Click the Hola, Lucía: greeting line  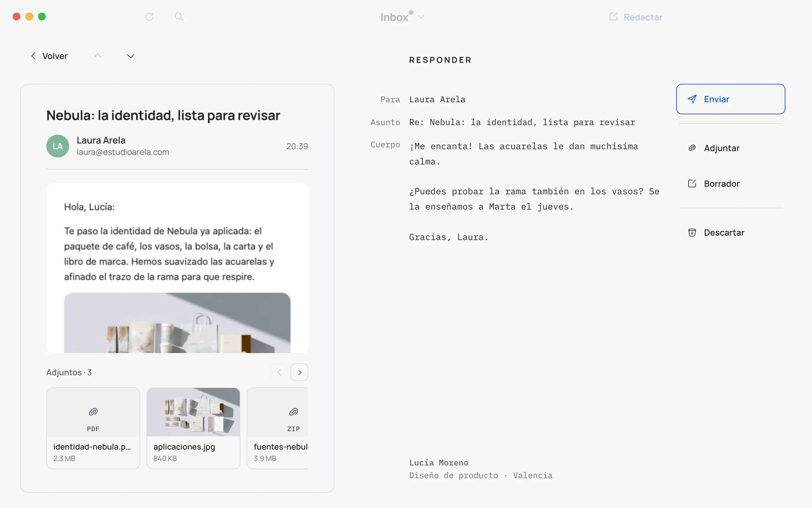tap(89, 207)
